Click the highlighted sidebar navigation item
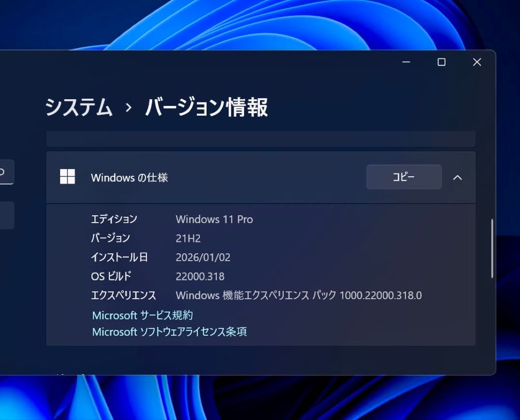 (x=7, y=171)
